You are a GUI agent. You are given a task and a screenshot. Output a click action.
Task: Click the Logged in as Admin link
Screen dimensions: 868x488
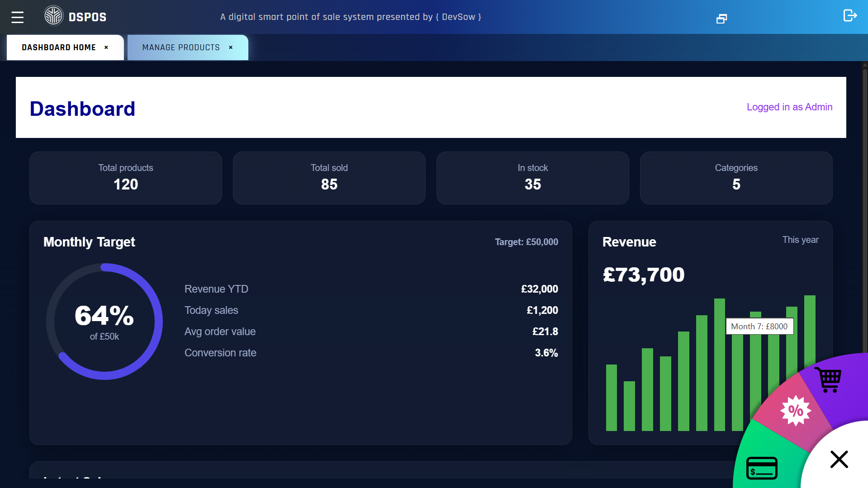point(789,107)
